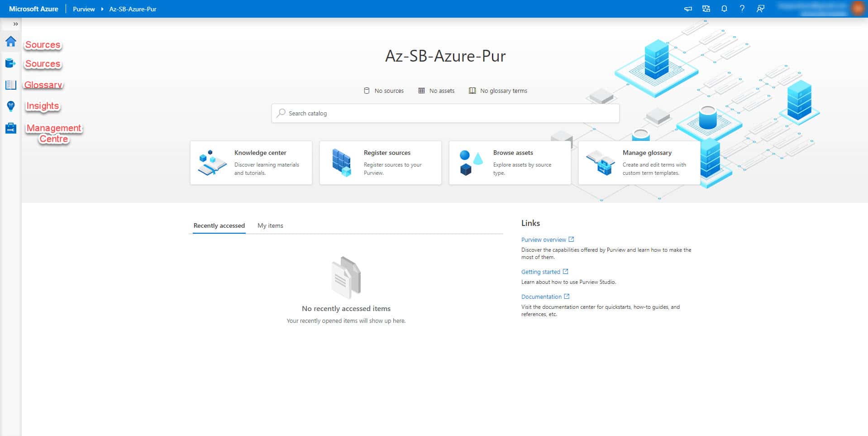Click the "Links" section heading
868x436 pixels.
530,223
